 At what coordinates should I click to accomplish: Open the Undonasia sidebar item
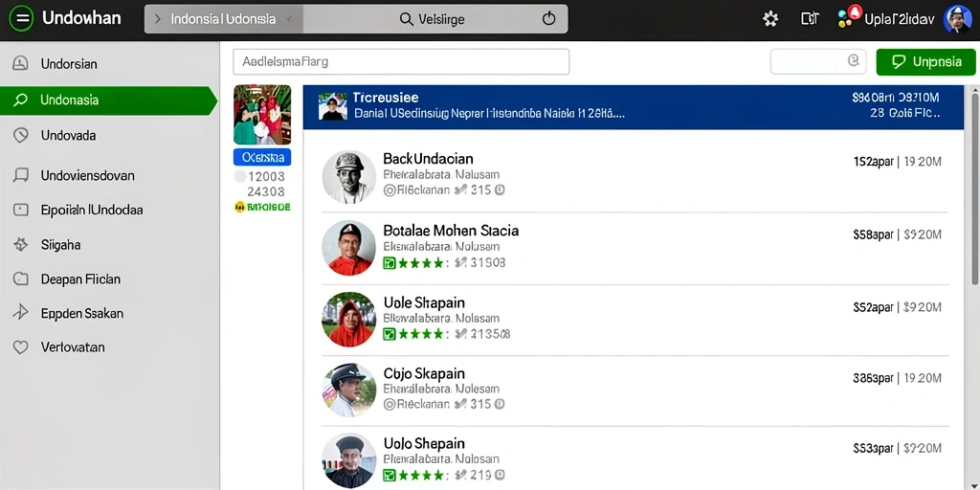click(108, 100)
